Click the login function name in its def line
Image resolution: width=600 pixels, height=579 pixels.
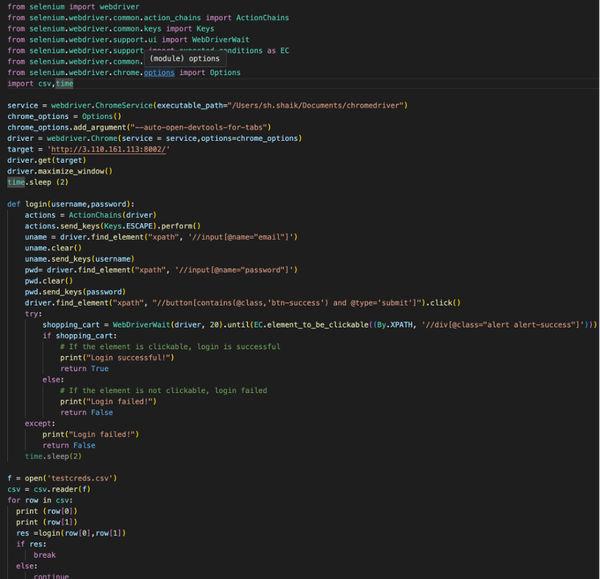pos(37,204)
